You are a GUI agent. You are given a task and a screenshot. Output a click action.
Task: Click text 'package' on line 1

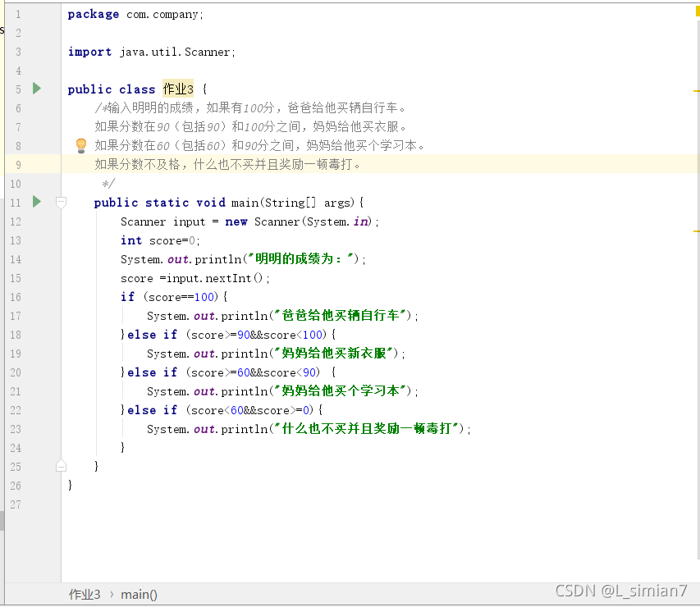click(x=94, y=14)
